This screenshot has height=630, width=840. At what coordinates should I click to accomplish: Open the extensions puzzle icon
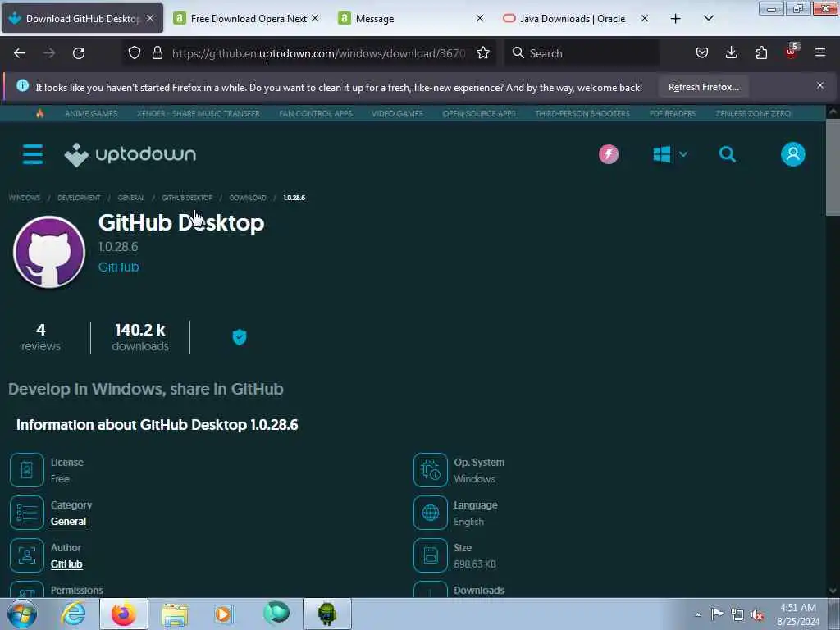[x=761, y=52]
